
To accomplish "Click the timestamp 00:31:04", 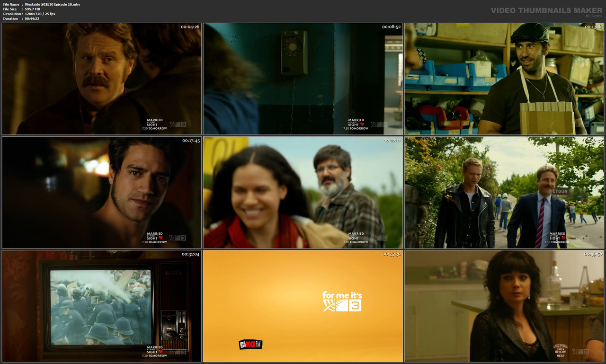I will click(190, 254).
